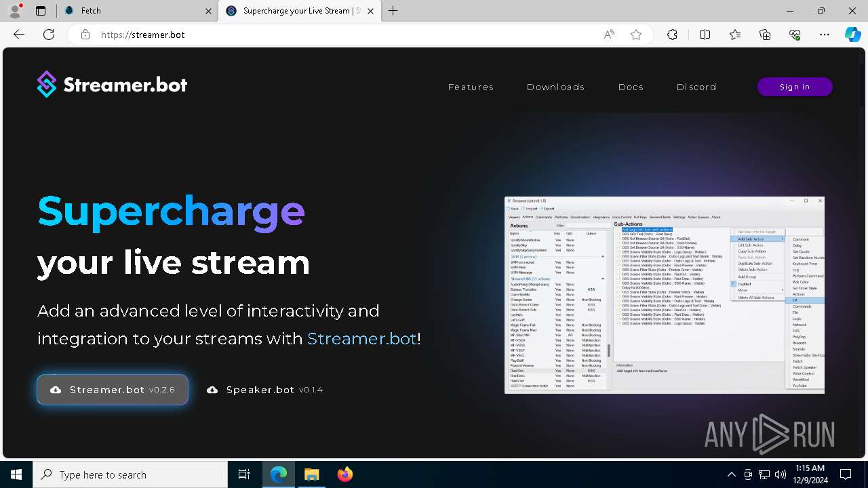Open the browser Extensions menu
Viewport: 868px width, 488px height.
[672, 35]
